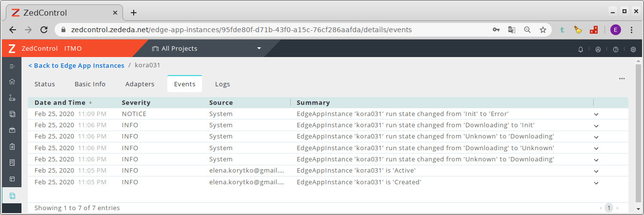This screenshot has height=215, width=644.
Task: Click the three-dot more options icon
Action: [x=622, y=78]
